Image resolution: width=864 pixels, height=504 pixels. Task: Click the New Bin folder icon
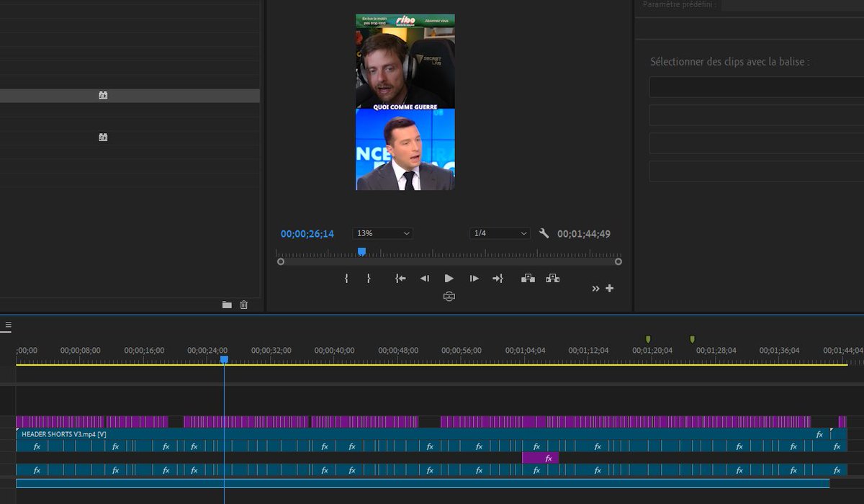tap(227, 305)
